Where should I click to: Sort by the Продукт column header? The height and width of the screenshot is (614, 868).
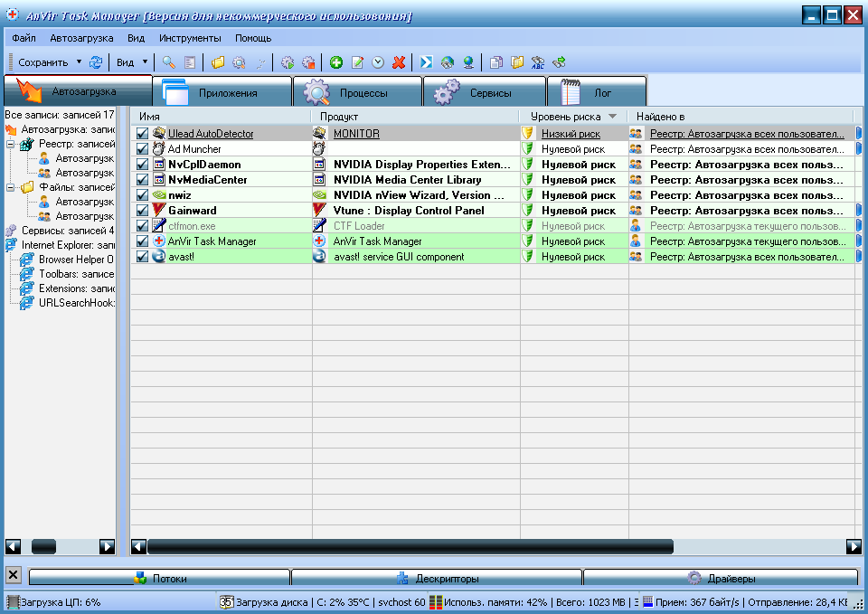click(416, 117)
